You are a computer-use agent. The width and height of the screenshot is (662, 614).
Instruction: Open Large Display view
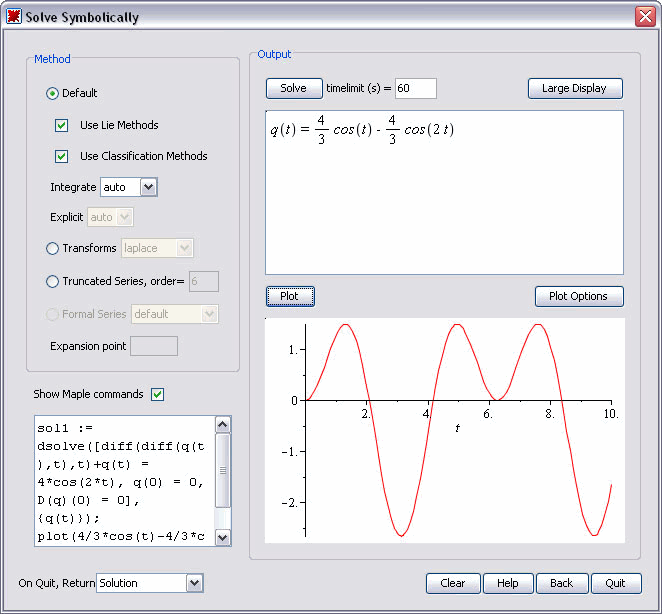[575, 89]
